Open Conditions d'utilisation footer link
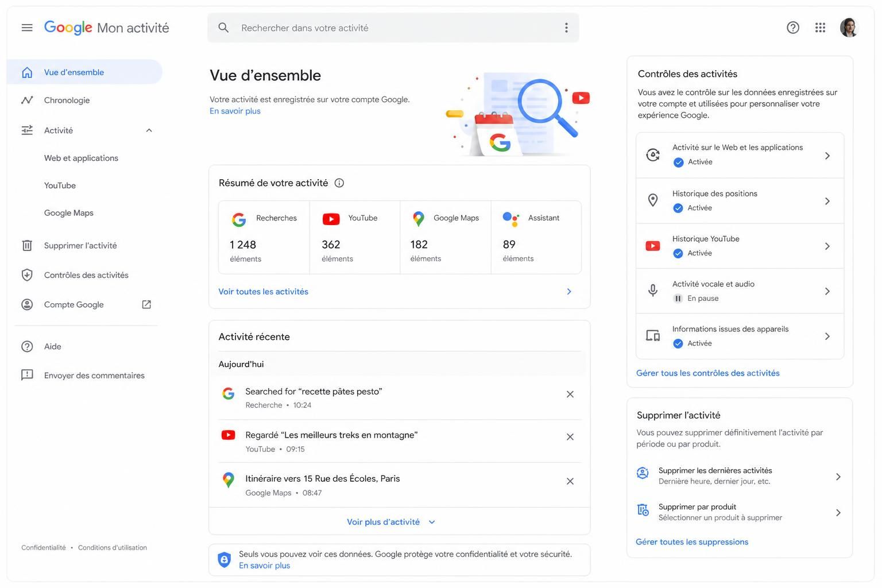This screenshot has width=882, height=588. pos(113,548)
